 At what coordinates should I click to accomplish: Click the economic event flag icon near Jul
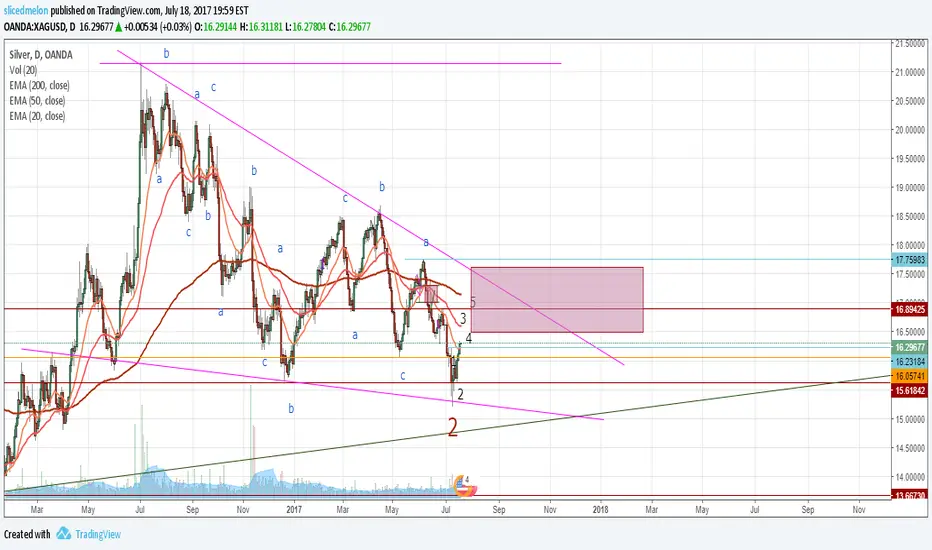pos(465,488)
